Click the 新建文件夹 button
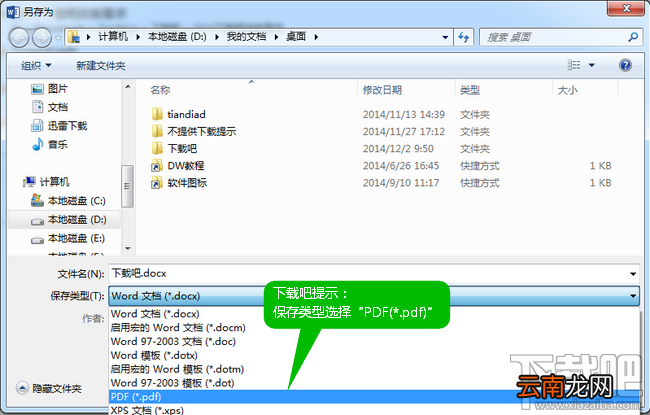 click(x=100, y=66)
